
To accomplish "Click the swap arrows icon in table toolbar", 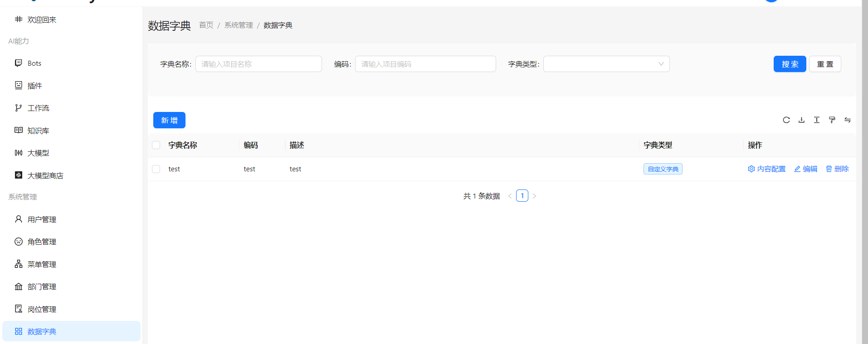I will [x=847, y=120].
